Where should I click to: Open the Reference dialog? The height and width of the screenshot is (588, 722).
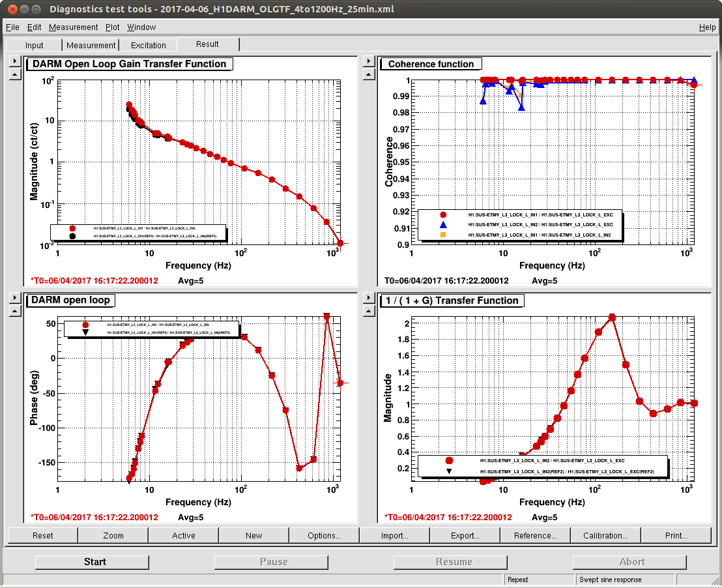click(x=536, y=535)
